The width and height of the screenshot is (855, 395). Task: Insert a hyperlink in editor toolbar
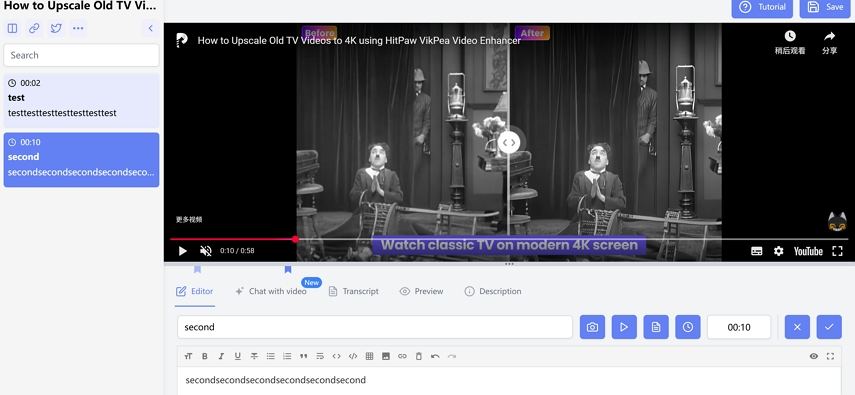tap(402, 356)
